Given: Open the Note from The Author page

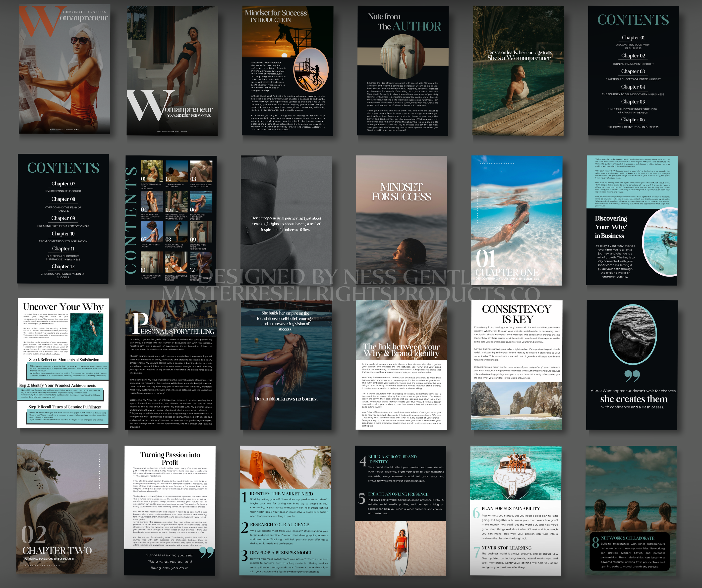Looking at the screenshot, I should point(403,70).
